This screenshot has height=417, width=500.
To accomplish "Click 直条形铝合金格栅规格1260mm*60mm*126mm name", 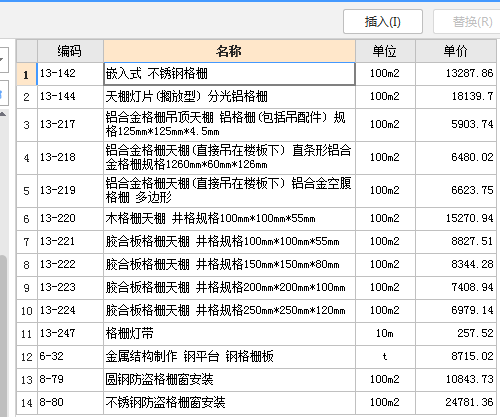I will pyautogui.click(x=229, y=158).
